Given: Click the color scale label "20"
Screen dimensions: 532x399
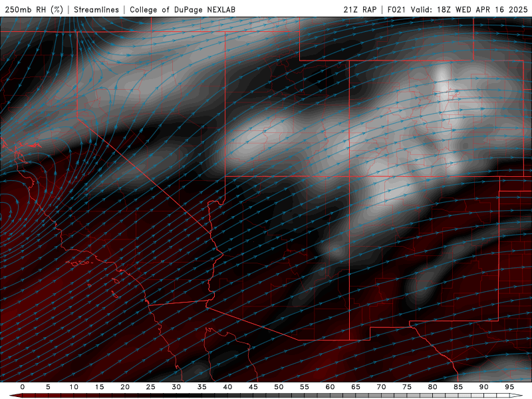Looking at the screenshot, I should click(x=125, y=387).
